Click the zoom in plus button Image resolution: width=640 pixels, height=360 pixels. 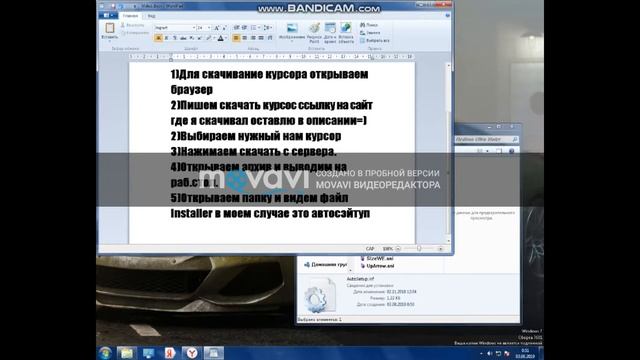[440, 249]
